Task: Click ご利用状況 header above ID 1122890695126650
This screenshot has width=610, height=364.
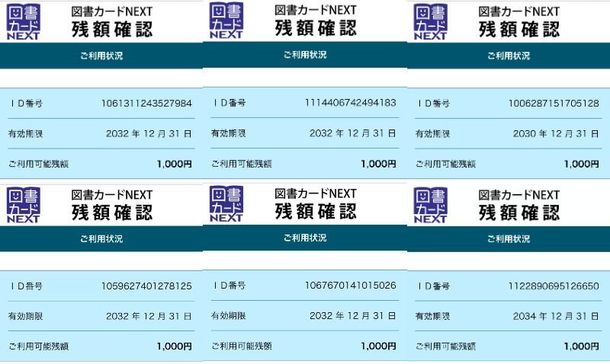Action: [509, 238]
